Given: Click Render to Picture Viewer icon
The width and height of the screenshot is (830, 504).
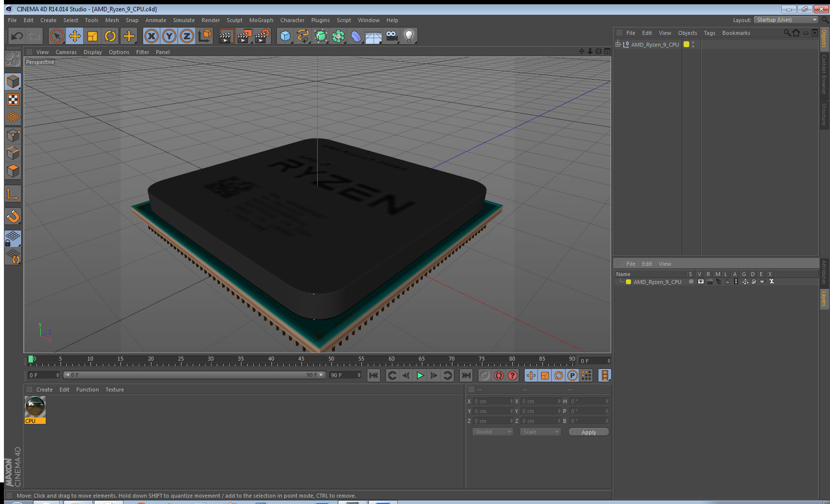Looking at the screenshot, I should (x=244, y=36).
